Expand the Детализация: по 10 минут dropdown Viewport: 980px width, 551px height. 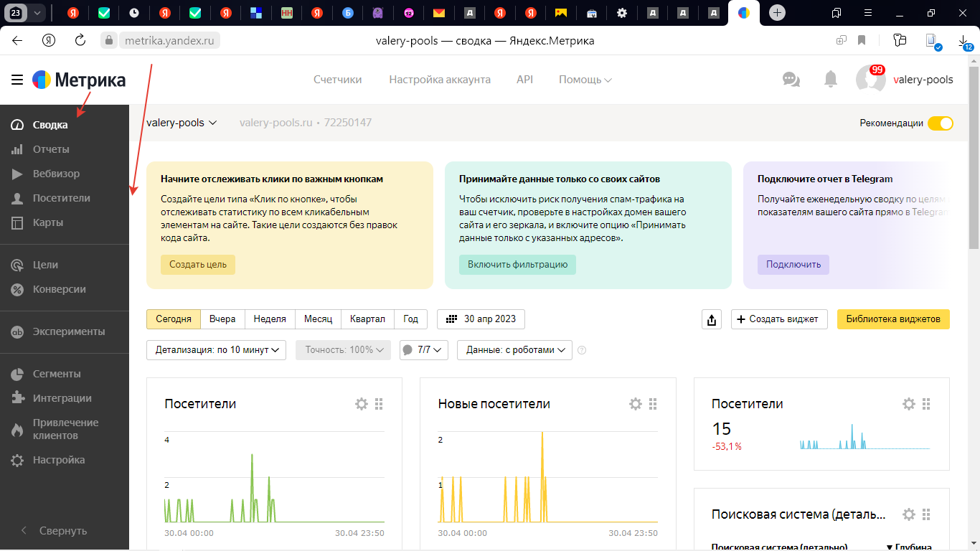coord(216,350)
